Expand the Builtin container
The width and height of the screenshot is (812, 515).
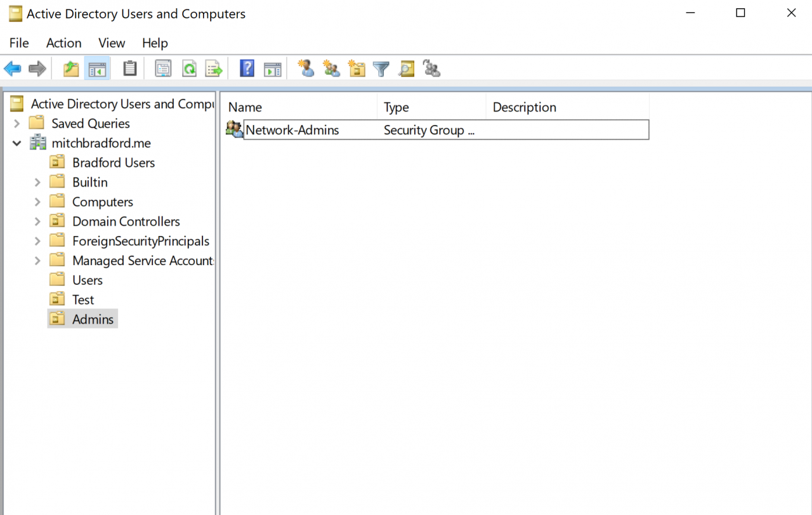37,182
